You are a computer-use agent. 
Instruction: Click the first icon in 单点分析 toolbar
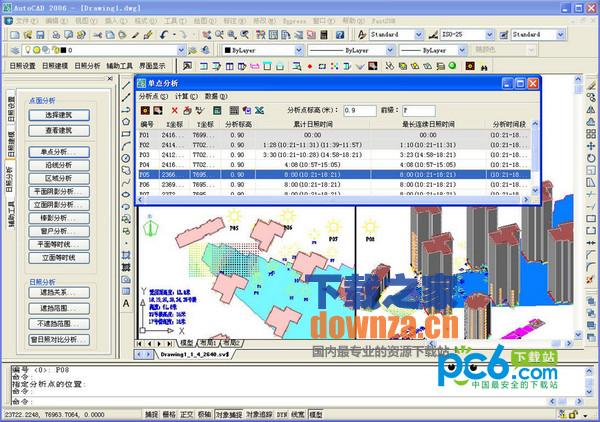145,110
